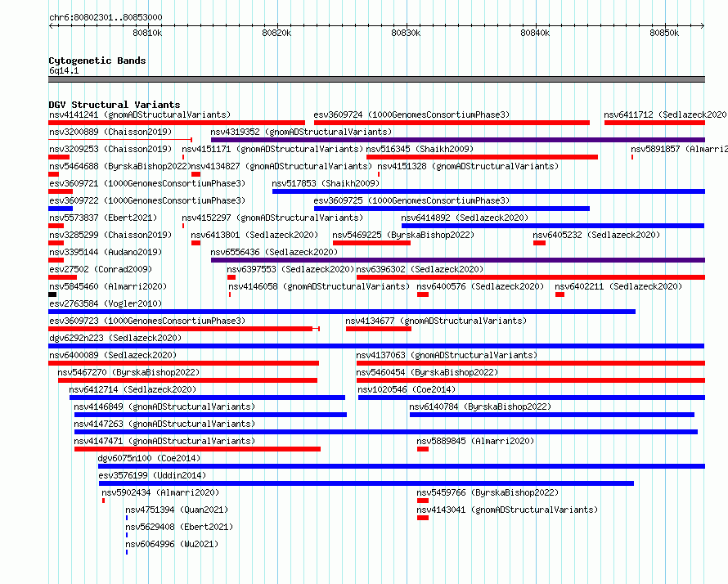Open nsv6556436 Sedlazeck2020 variant

coord(274,252)
